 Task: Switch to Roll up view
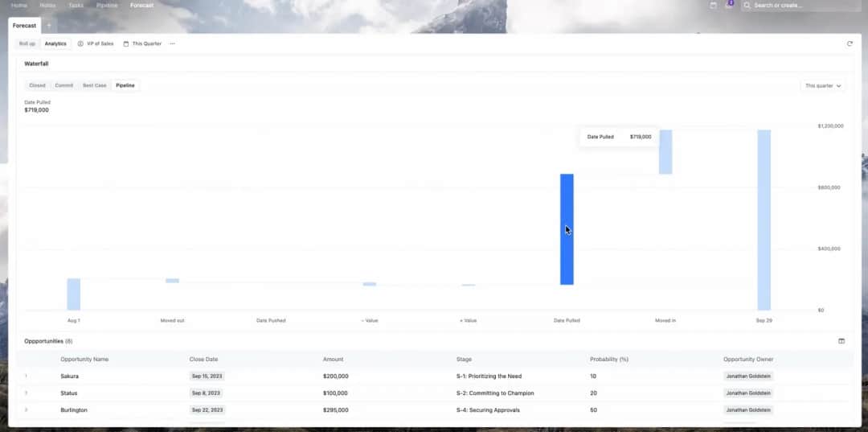tap(27, 43)
